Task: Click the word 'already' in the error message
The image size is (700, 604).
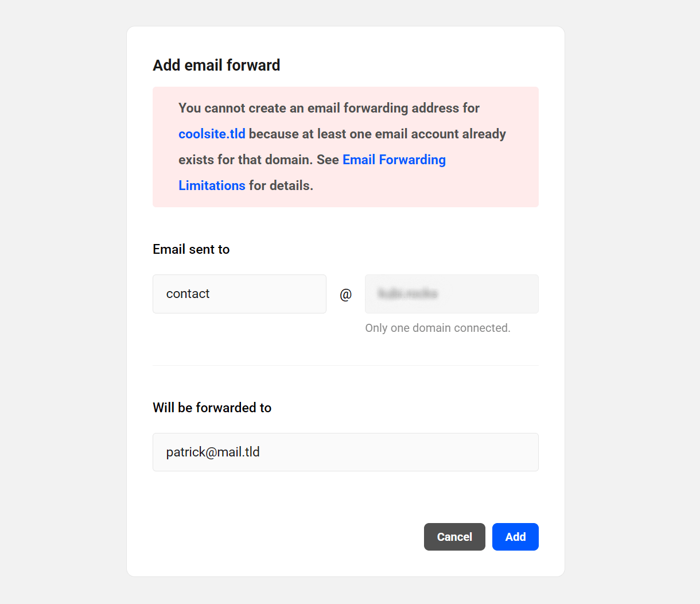Action: [x=484, y=134]
